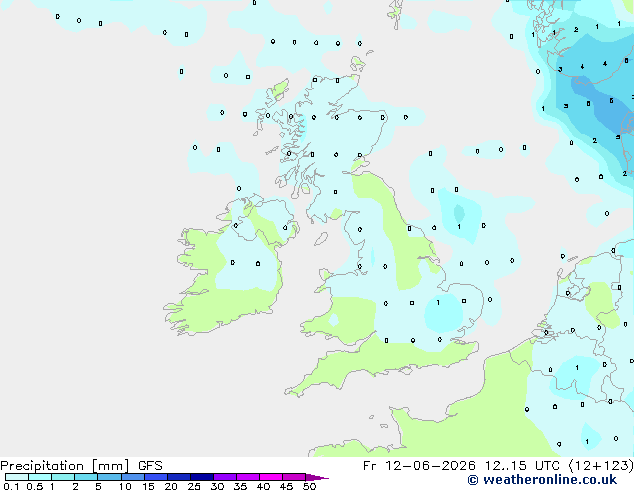634x490 pixels.
Task: Click the lightest 0.1–0.5 mm legend swatch
Action: tap(17, 477)
